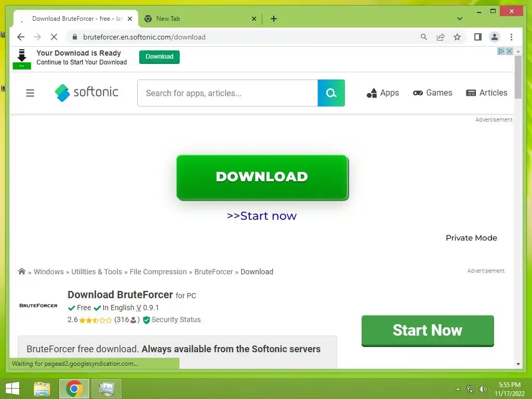Open Windows breadcrumb link
Viewport: 532px width, 399px height.
48,272
